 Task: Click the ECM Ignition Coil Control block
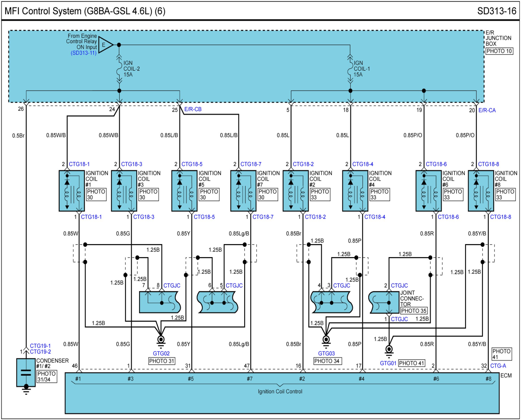tap(280, 392)
